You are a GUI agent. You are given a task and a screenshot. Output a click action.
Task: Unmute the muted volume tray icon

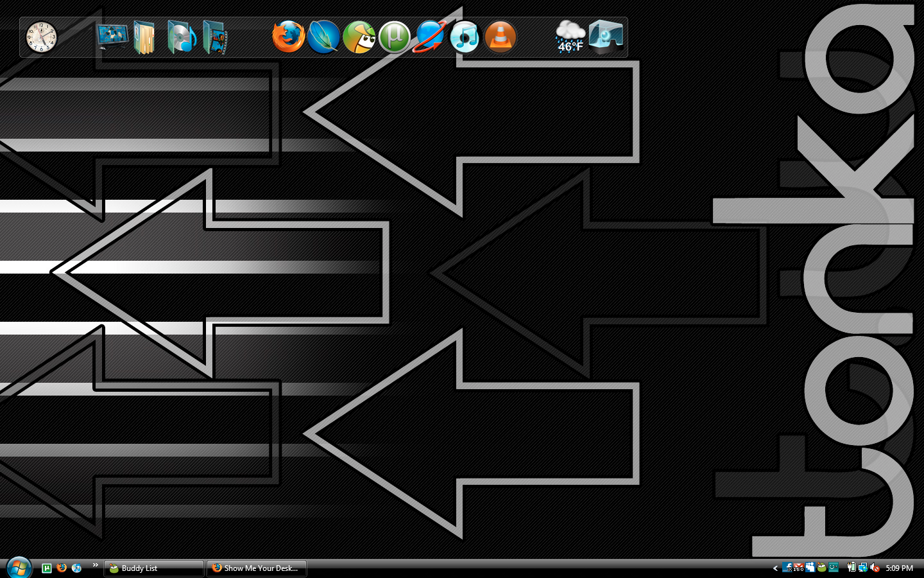[875, 568]
